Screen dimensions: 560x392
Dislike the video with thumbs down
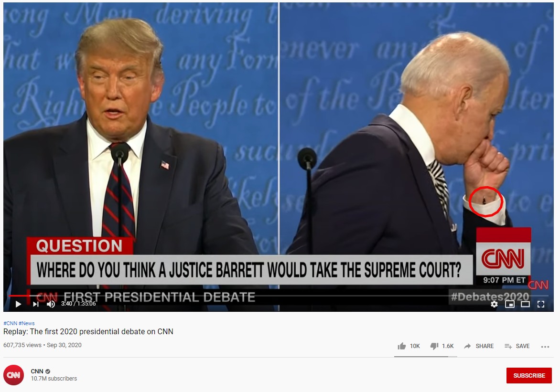[442, 346]
